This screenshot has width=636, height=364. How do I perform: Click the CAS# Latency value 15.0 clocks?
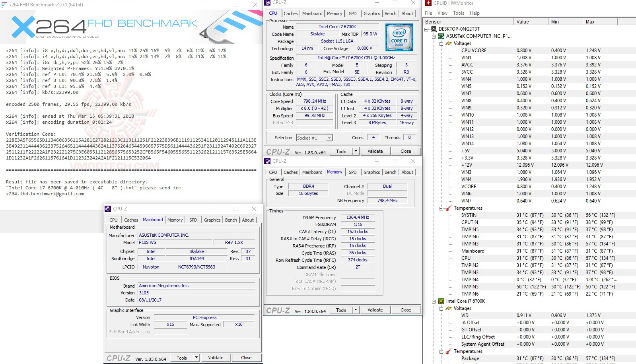click(358, 232)
